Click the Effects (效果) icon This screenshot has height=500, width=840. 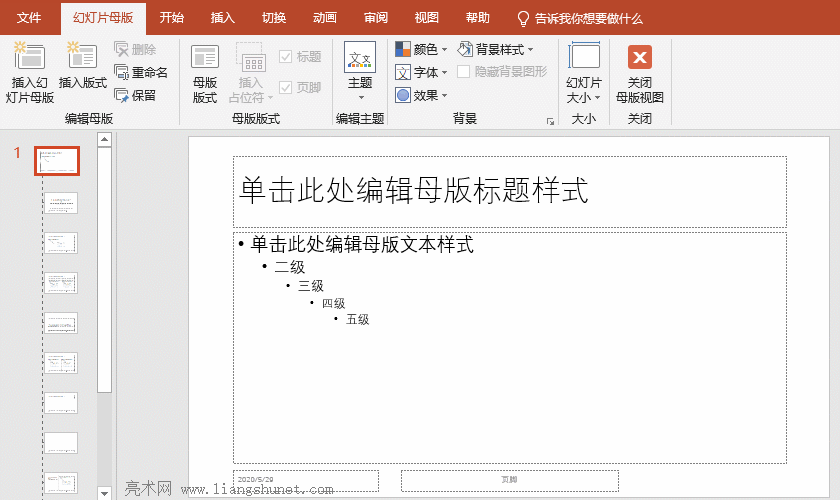(x=403, y=95)
